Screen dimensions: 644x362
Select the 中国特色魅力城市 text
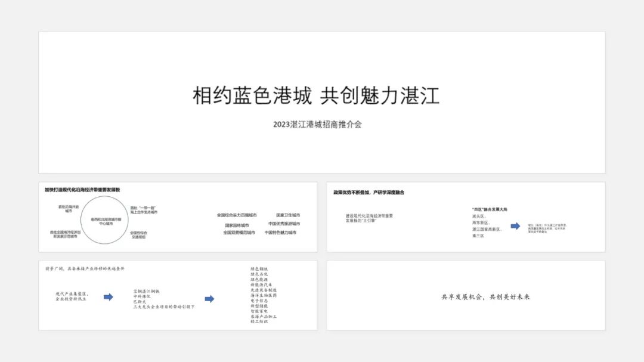(280, 232)
